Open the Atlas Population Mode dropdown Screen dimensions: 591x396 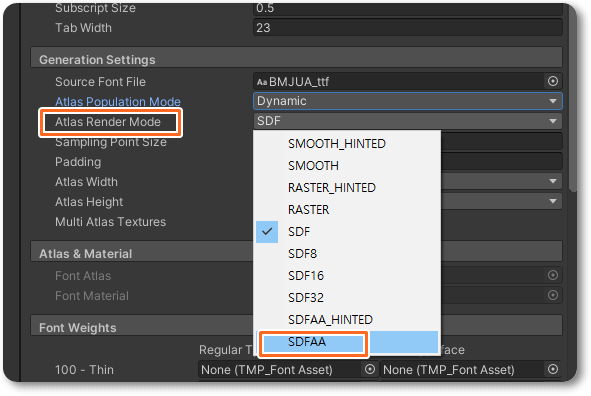point(407,101)
